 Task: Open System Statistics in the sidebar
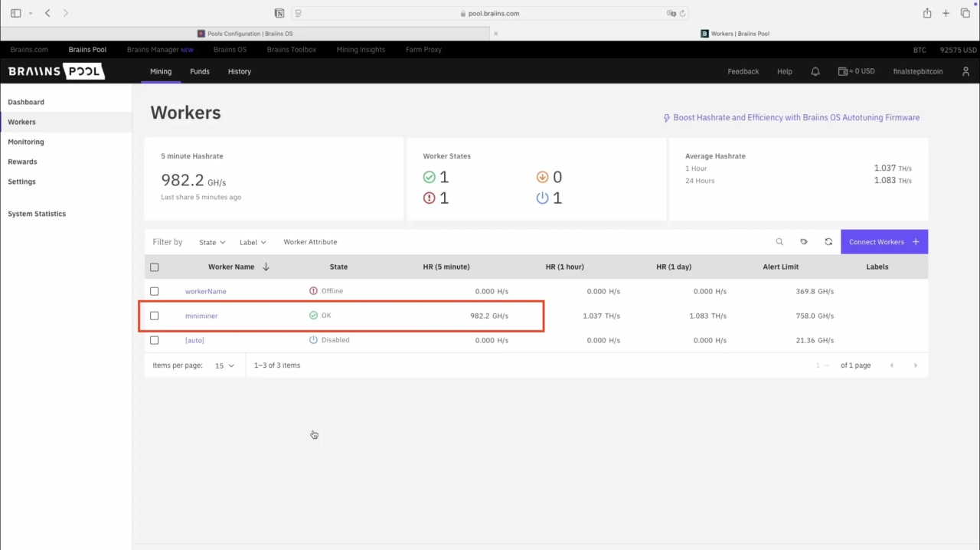(x=37, y=214)
